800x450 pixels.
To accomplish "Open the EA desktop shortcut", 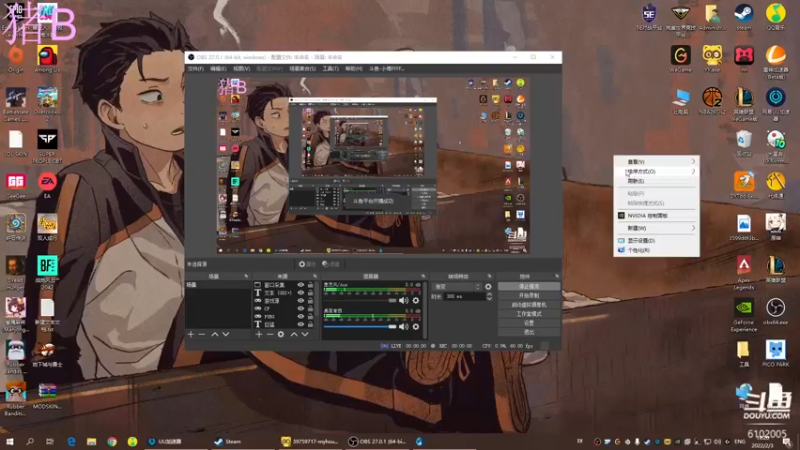I will point(47,186).
